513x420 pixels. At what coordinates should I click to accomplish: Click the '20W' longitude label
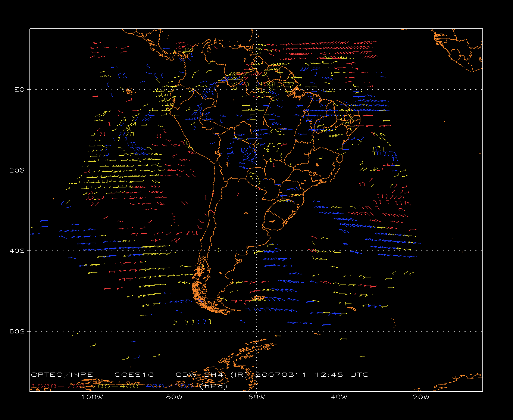[421, 397]
